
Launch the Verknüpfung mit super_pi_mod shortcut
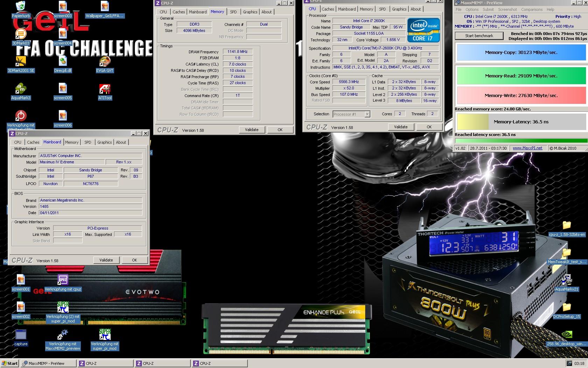point(105,335)
